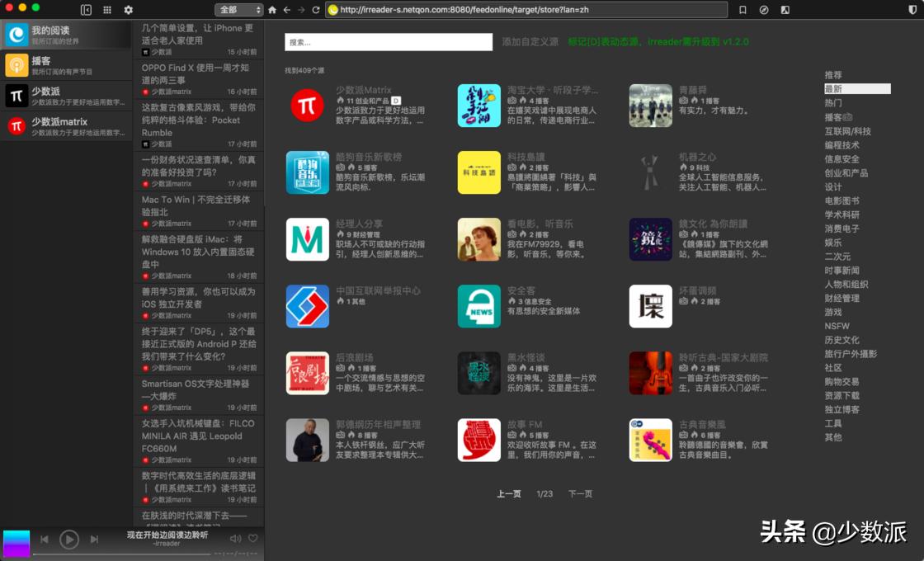Select the 少数派Matrix feed thumbnail

(307, 105)
